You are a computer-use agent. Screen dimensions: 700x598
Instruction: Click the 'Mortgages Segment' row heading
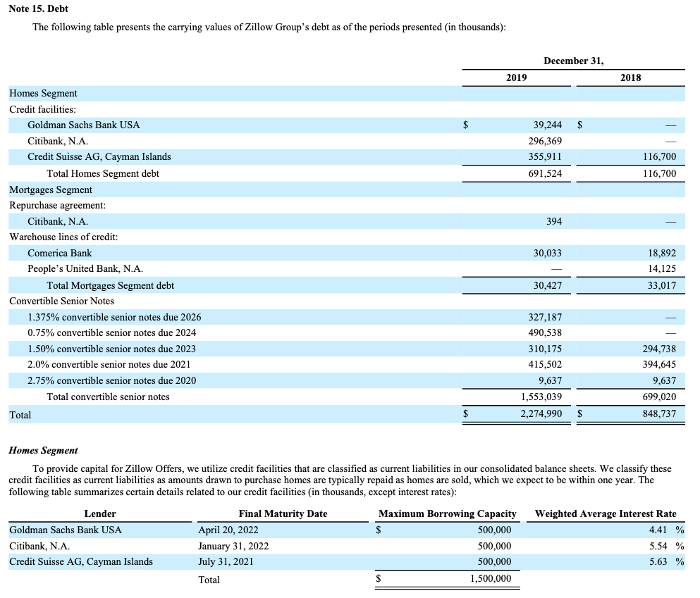coord(51,189)
